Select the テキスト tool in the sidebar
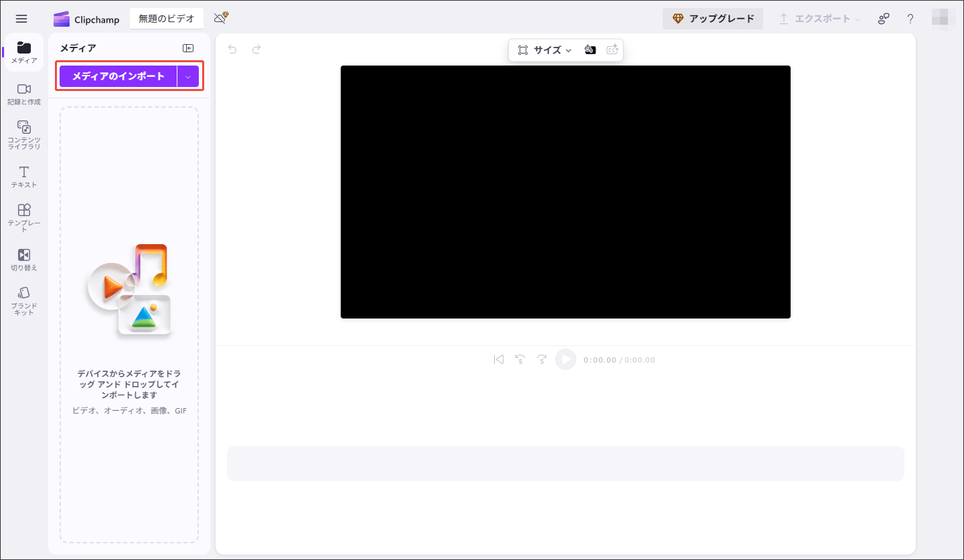This screenshot has width=964, height=560. [23, 176]
